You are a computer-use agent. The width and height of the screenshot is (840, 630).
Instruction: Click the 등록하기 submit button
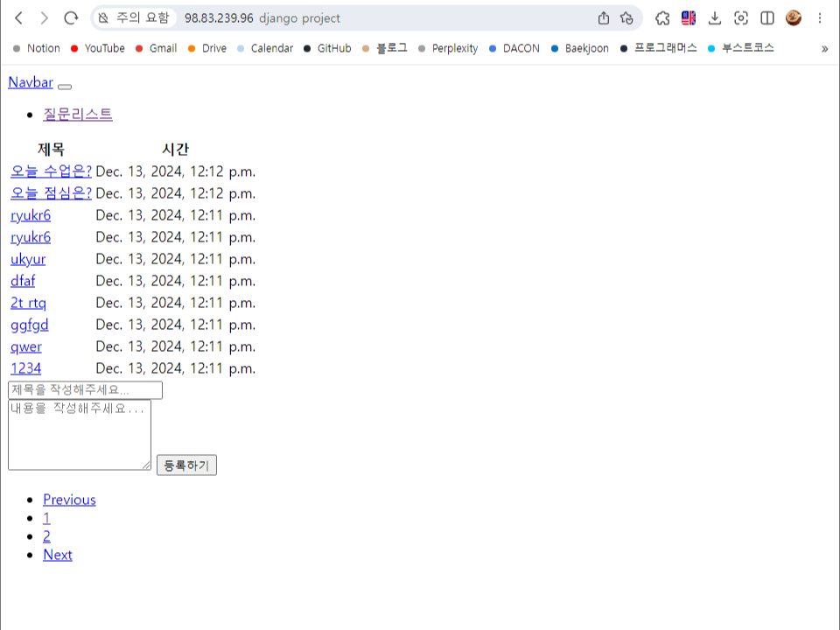(186, 465)
